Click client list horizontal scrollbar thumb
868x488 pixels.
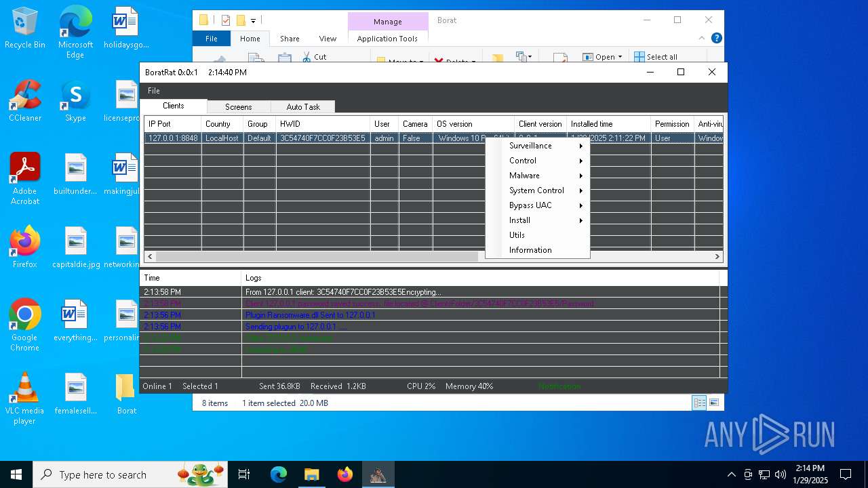click(x=317, y=256)
